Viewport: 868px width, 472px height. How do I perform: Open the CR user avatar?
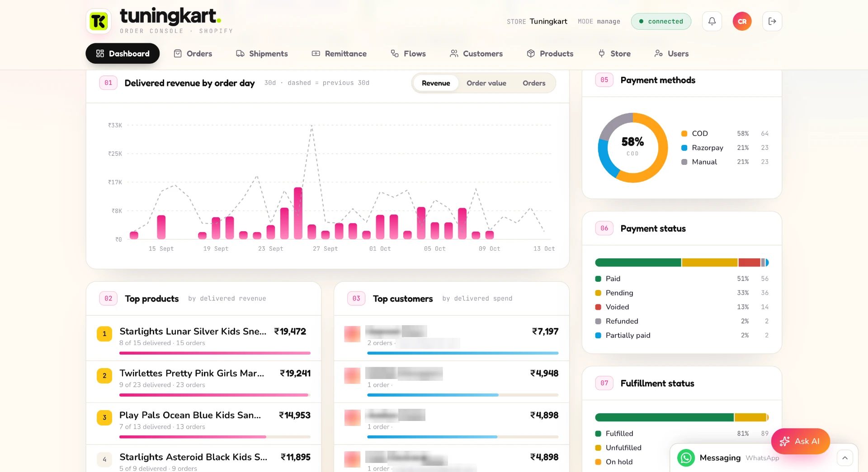point(742,21)
